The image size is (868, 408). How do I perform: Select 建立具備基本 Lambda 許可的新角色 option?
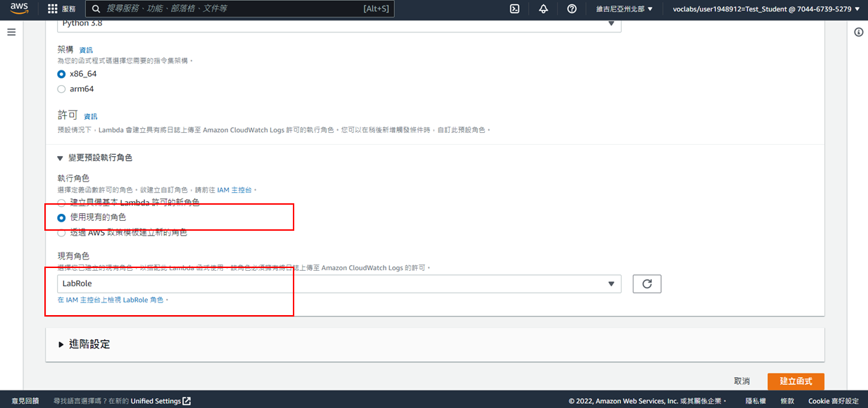61,203
